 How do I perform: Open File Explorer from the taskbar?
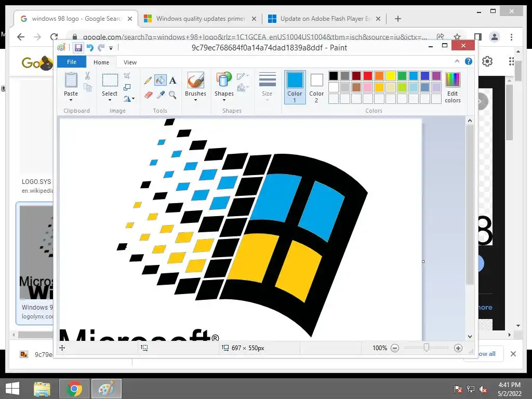tap(42, 389)
